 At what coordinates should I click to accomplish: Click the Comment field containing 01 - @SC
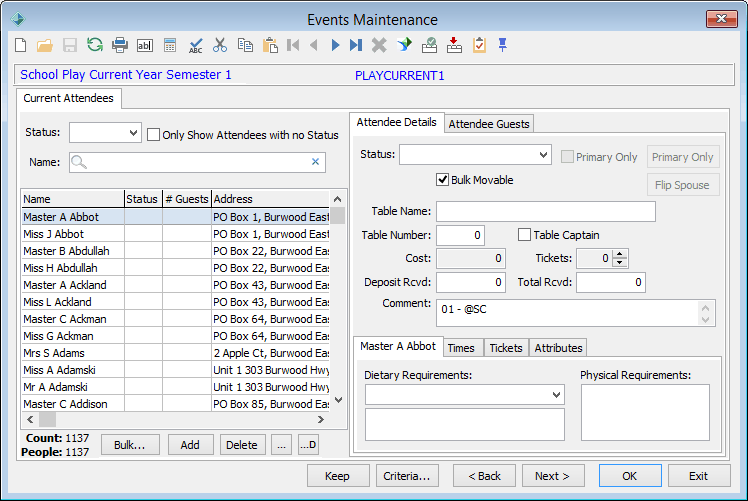[575, 313]
